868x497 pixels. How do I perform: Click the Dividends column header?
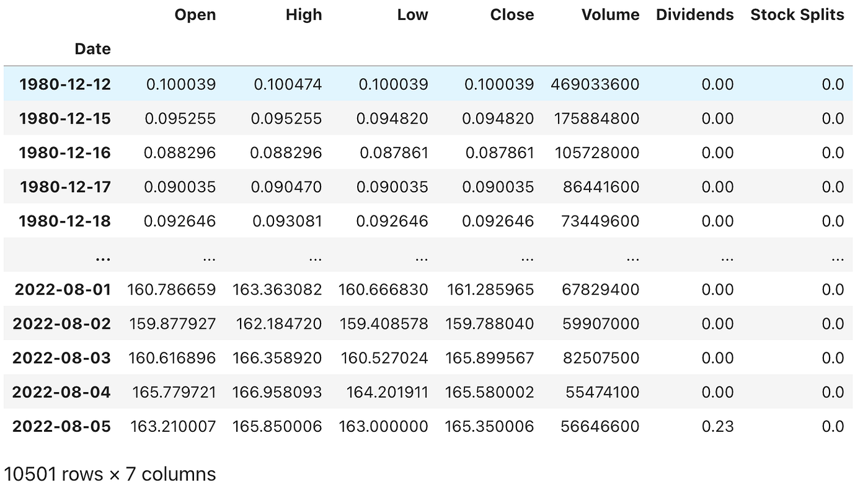[694, 15]
